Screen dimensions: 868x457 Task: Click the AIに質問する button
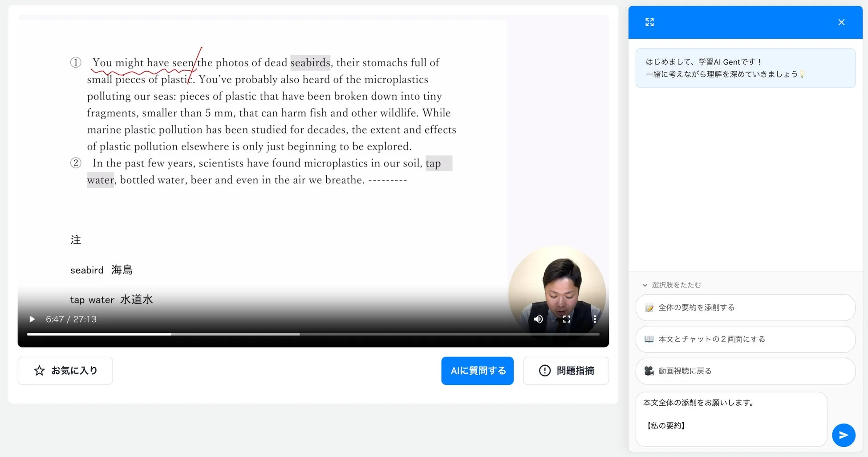click(x=478, y=371)
